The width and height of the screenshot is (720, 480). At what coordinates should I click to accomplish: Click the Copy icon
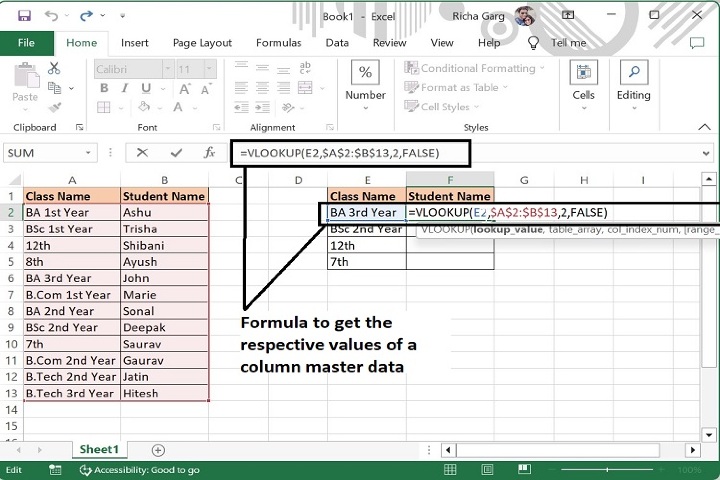[54, 88]
